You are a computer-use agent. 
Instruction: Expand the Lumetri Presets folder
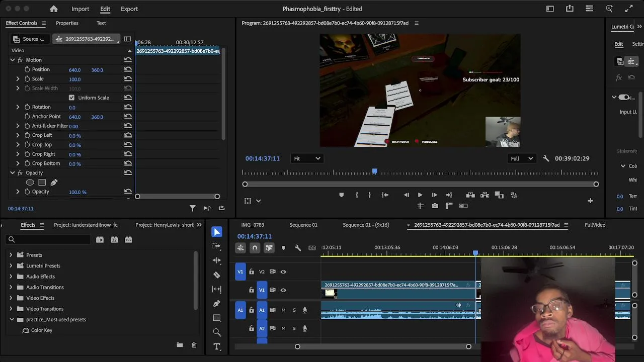point(11,265)
